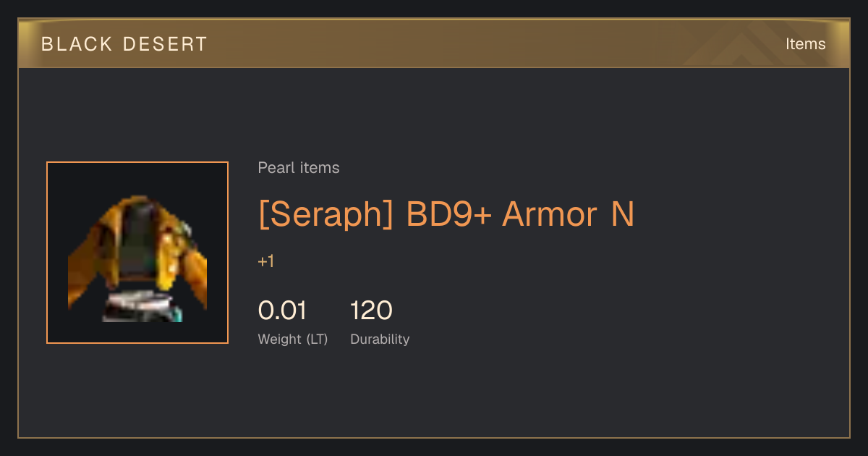Screen dimensions: 868x456
Task: Open the Items section link
Action: point(805,44)
